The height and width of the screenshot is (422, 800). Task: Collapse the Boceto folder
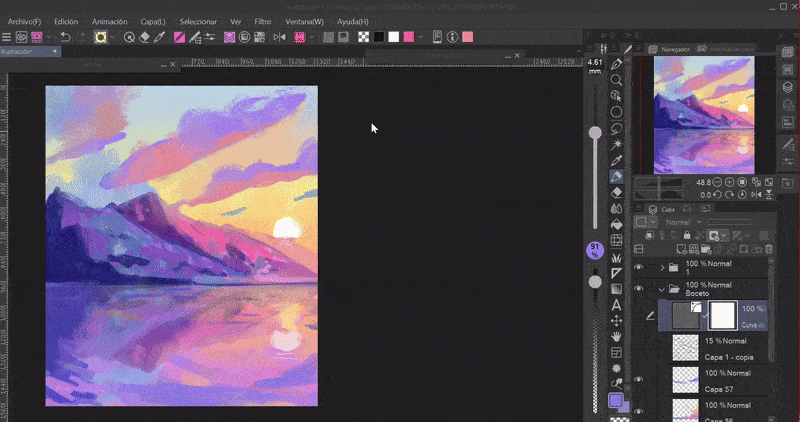pyautogui.click(x=662, y=289)
